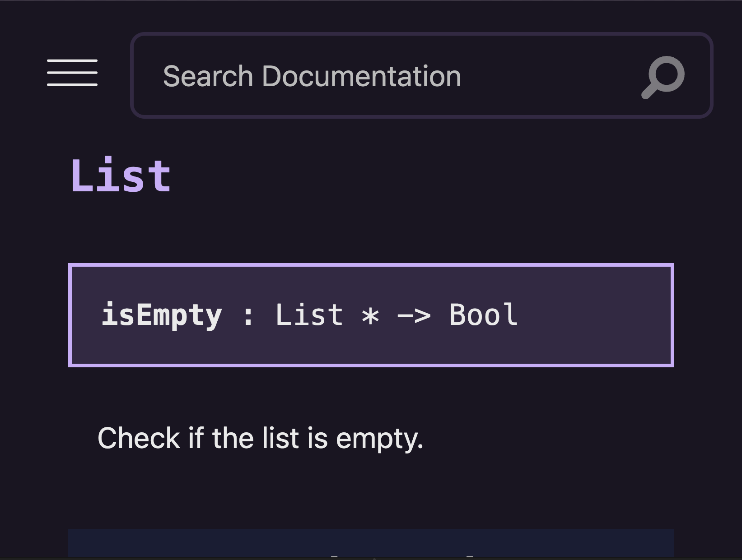Viewport: 742px width, 560px height.
Task: Click the arrow symbol in signature
Action: coord(414,315)
